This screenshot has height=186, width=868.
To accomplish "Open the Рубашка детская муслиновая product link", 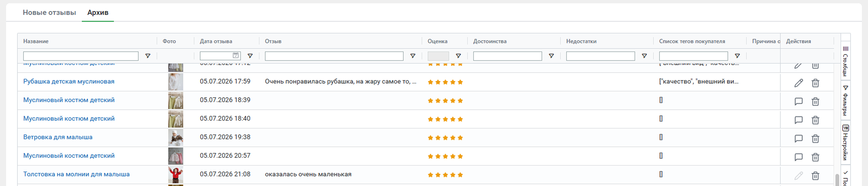I will coord(69,81).
